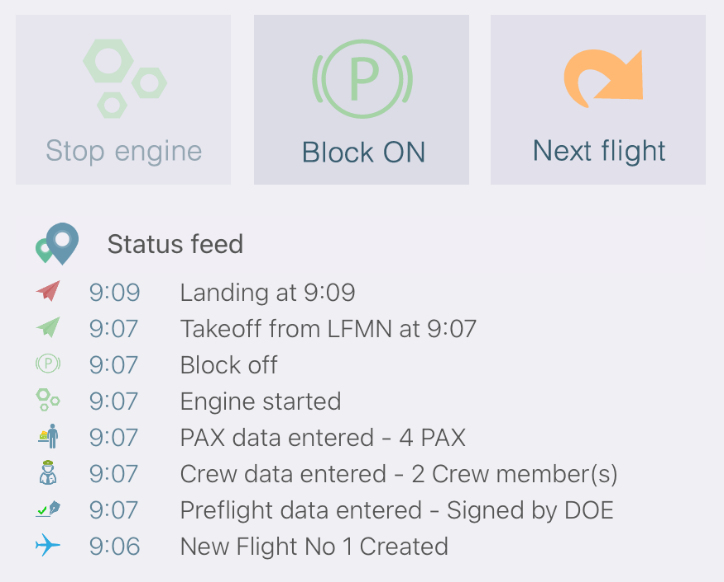724x582 pixels.
Task: Select the Next flight button
Action: 598,100
